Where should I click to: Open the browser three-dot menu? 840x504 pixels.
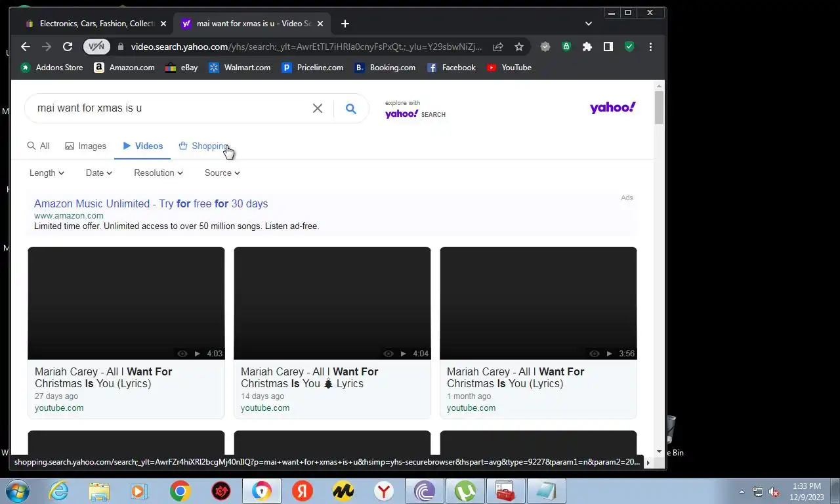coord(650,47)
